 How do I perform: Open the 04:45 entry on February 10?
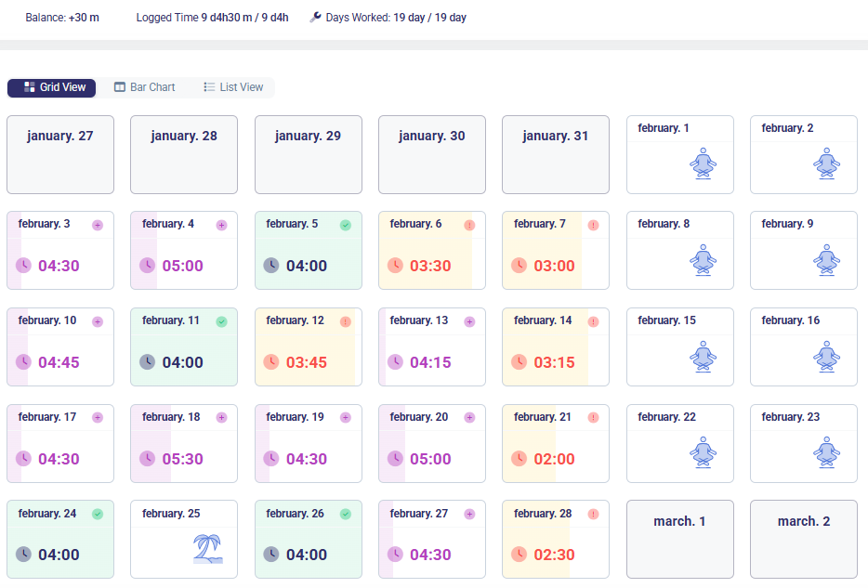click(x=59, y=362)
